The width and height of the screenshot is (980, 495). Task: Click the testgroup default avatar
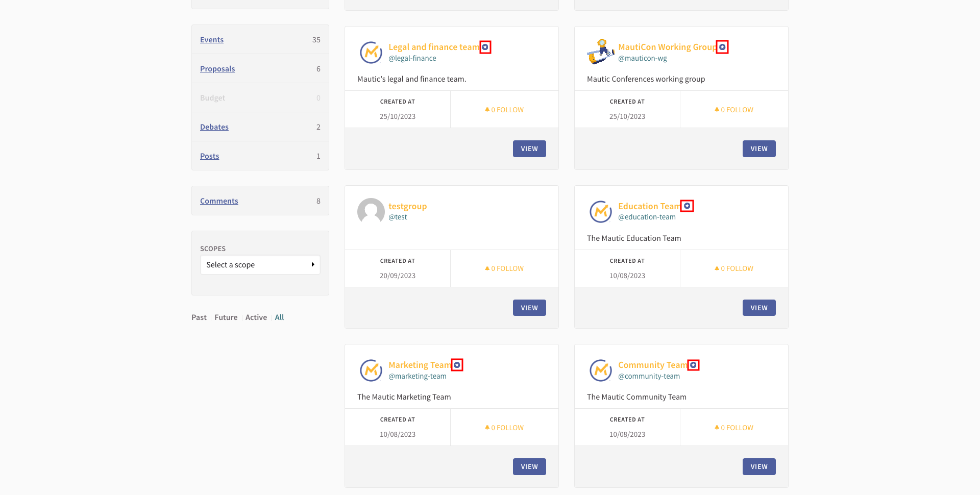[371, 211]
